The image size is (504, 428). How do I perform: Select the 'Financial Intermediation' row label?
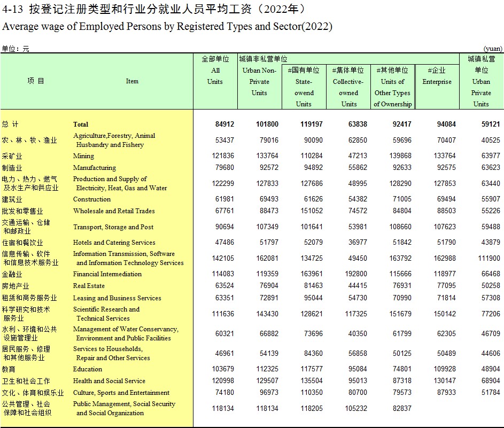(x=107, y=274)
